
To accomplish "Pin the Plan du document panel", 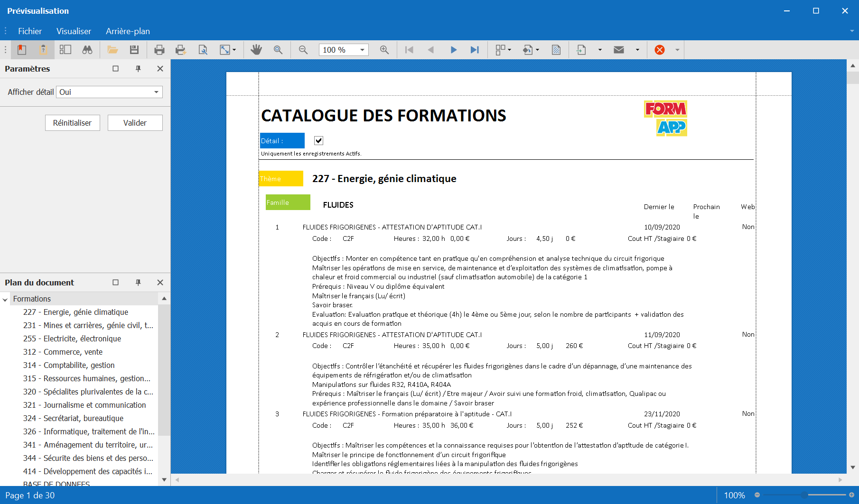I will pyautogui.click(x=138, y=283).
